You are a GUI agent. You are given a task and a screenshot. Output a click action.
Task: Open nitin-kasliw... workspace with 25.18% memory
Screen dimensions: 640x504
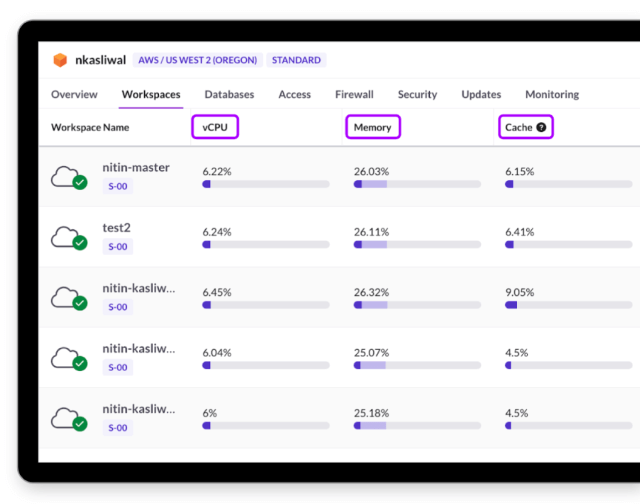click(139, 409)
